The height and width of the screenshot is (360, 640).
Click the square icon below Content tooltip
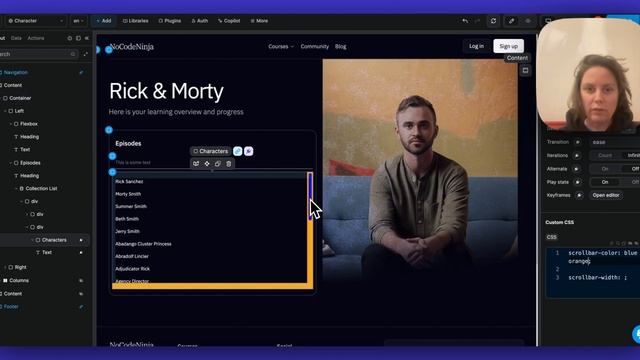tap(525, 71)
